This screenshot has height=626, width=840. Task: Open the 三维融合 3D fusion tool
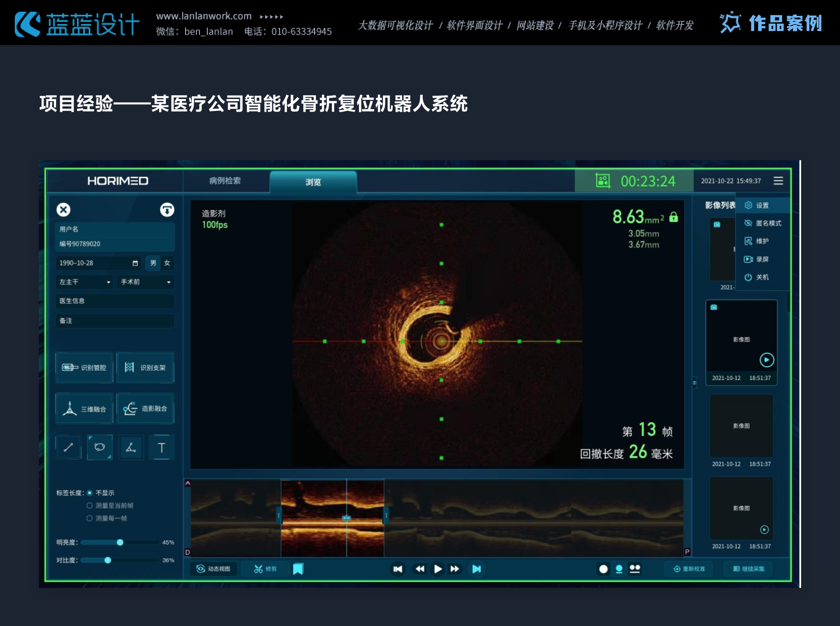[x=84, y=409]
